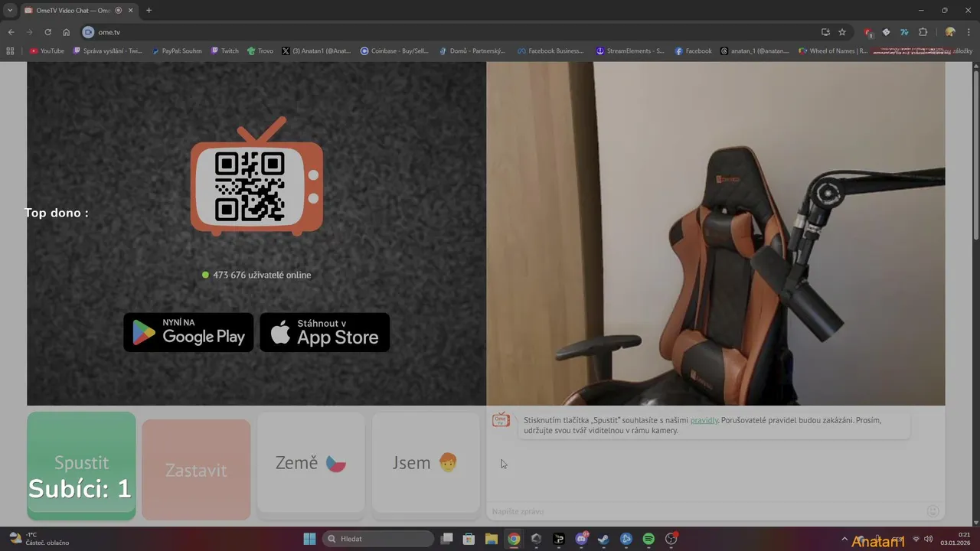Open the browser Extensions puzzle icon

[923, 32]
